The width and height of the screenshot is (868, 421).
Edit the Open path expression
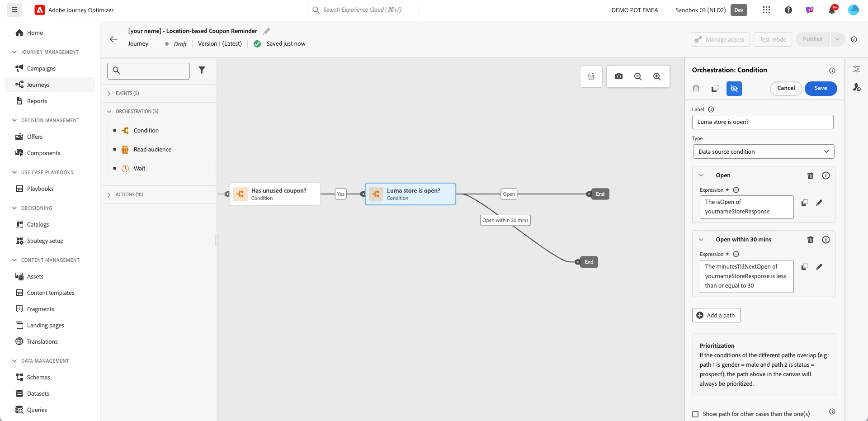click(819, 203)
